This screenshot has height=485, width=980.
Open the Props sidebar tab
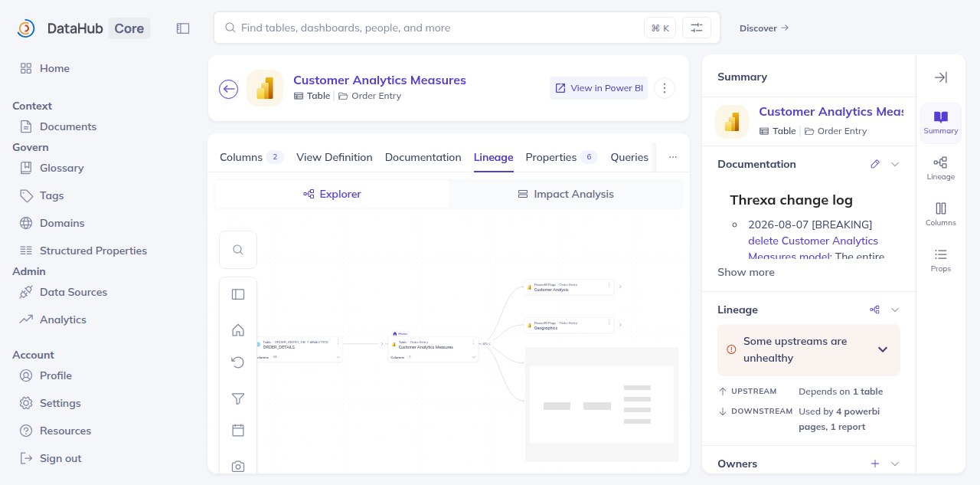pos(941,260)
